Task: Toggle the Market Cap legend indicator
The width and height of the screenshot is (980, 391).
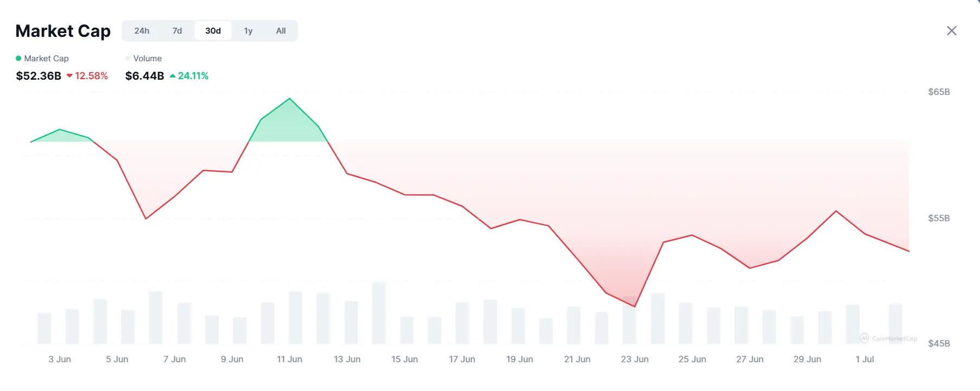Action: 18,58
